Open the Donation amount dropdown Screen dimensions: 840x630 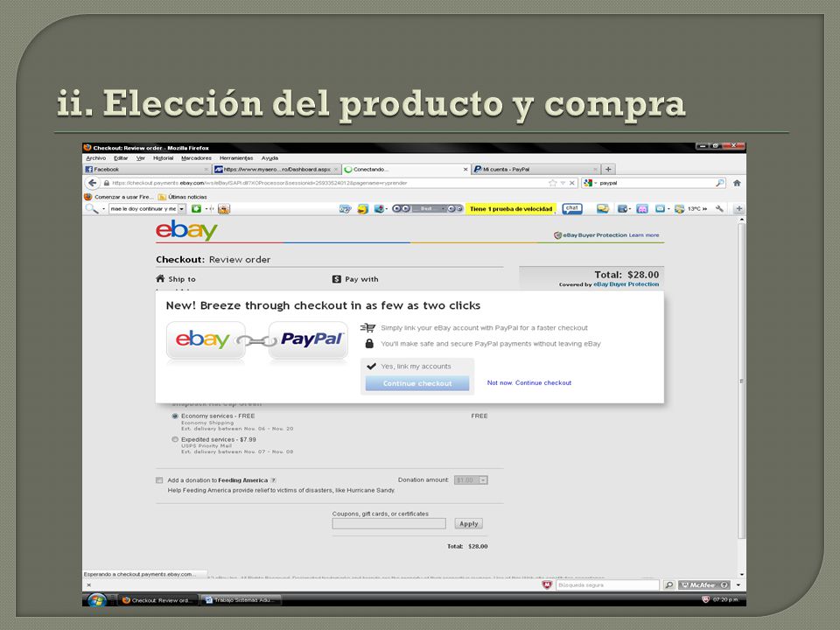click(x=471, y=480)
